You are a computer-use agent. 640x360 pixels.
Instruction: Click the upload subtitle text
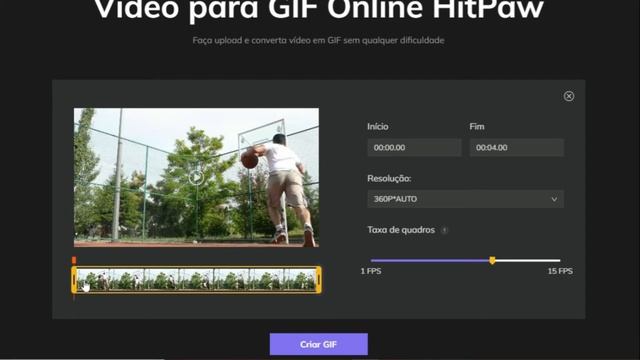tap(318, 40)
